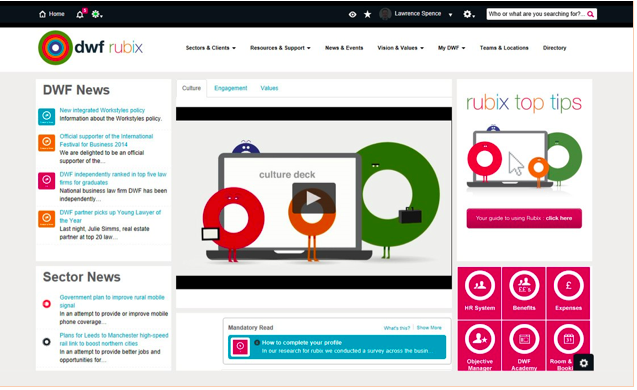
Task: Click the magnifier search button
Action: pyautogui.click(x=591, y=14)
